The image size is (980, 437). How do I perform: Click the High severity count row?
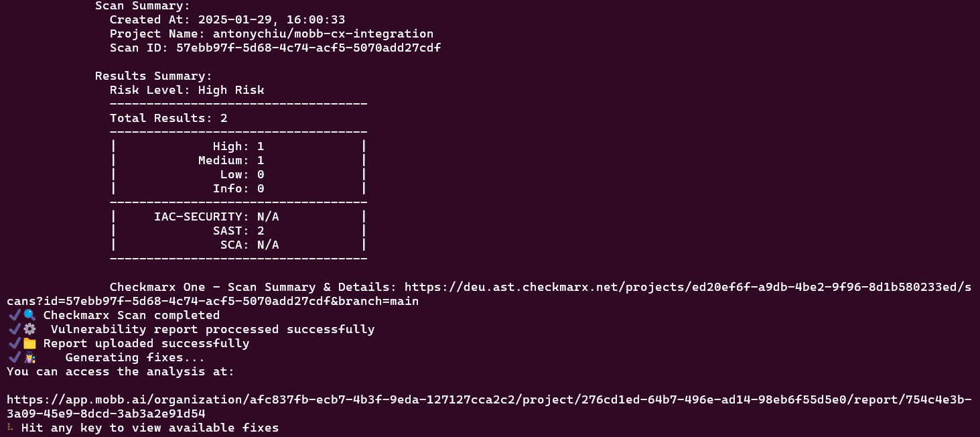[x=238, y=146]
